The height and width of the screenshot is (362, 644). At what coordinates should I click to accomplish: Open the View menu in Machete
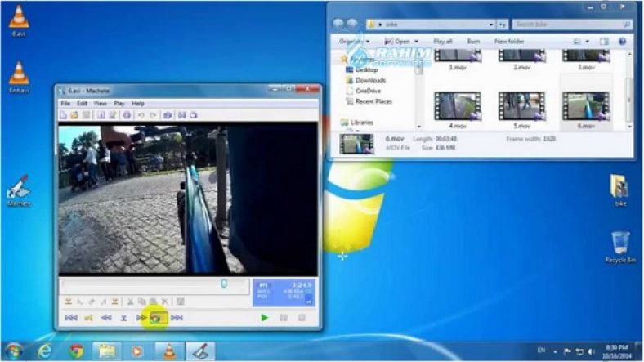click(x=101, y=104)
